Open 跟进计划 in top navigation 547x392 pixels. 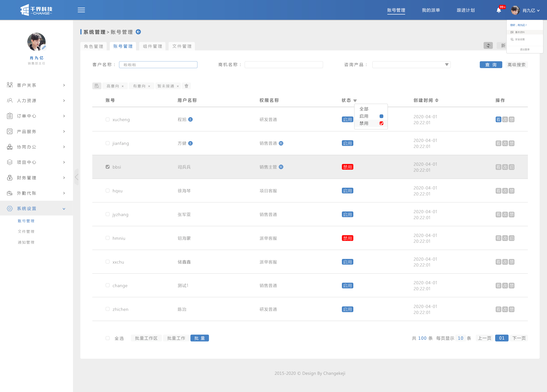coord(466,10)
